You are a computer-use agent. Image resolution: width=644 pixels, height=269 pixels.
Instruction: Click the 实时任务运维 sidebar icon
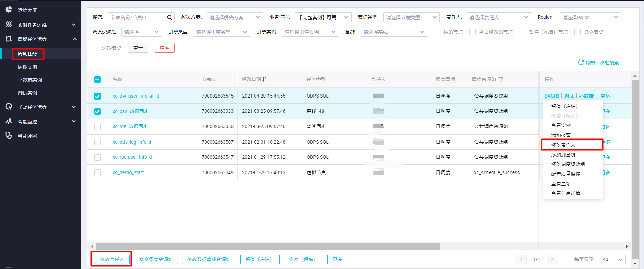click(x=9, y=24)
